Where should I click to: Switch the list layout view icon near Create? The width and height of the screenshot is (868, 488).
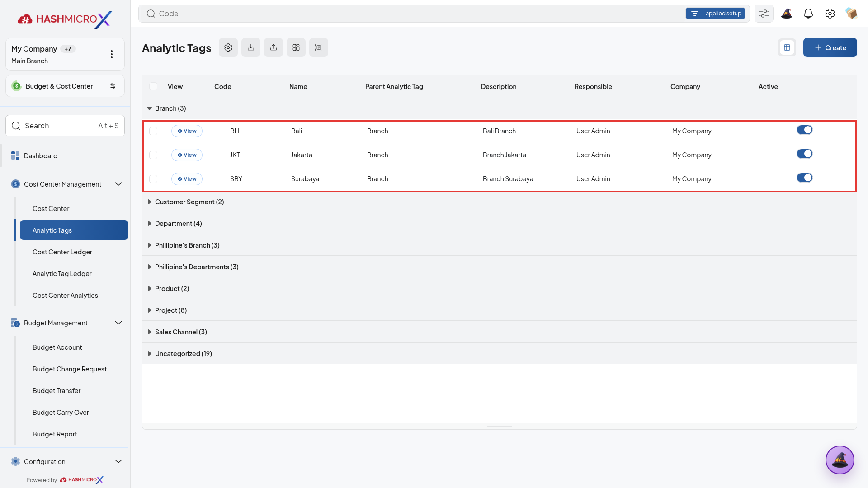[787, 47]
